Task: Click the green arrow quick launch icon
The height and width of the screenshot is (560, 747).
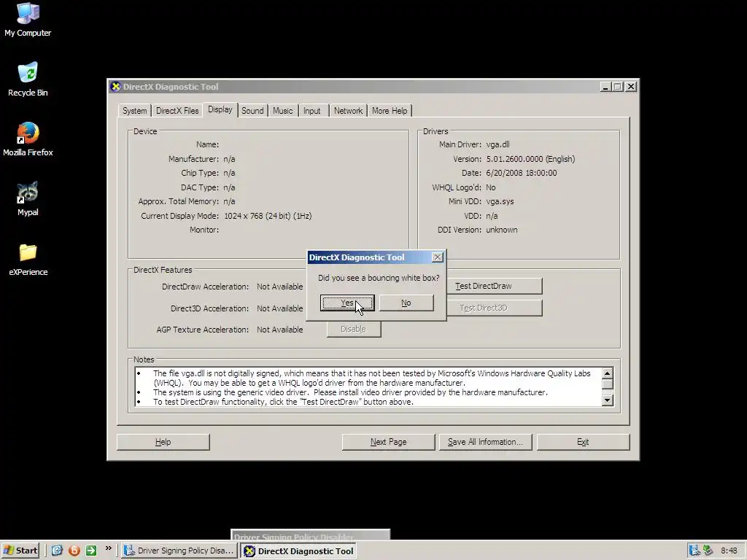Action: pos(91,551)
